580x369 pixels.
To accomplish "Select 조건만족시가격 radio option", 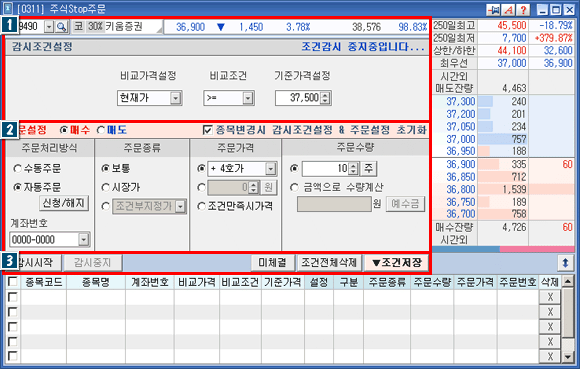I will [x=201, y=206].
